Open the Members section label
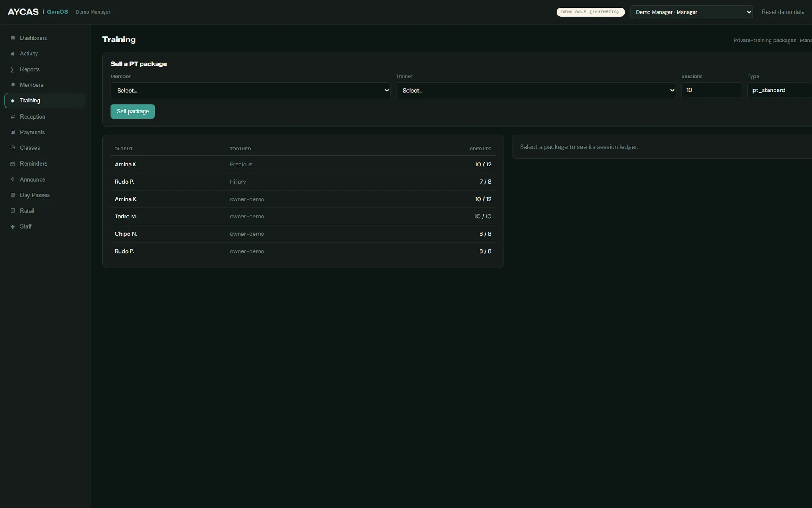 [32, 85]
